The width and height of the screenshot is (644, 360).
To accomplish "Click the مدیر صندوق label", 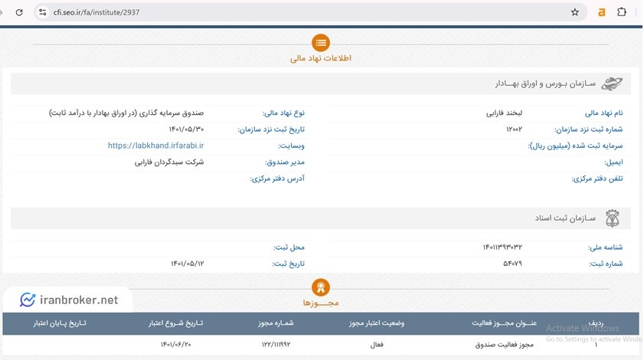I will click(285, 162).
